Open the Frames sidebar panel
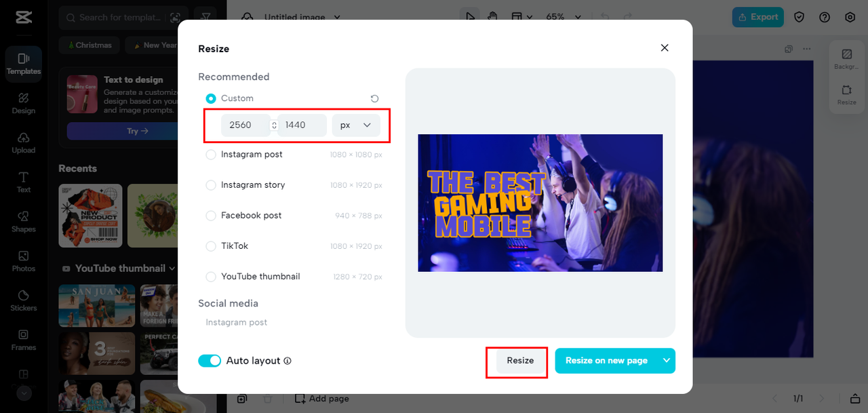This screenshot has width=868, height=413. tap(24, 339)
